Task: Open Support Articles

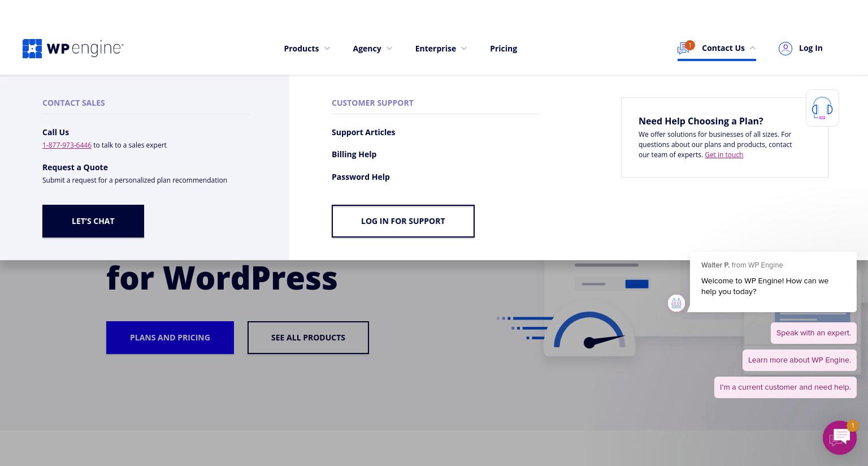Action: tap(363, 132)
